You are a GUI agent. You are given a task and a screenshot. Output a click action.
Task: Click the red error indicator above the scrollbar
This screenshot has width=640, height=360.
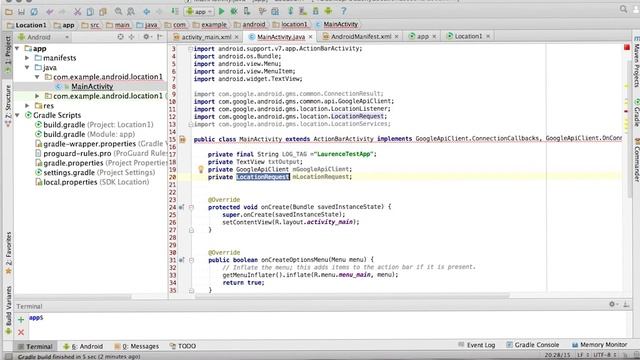627,48
